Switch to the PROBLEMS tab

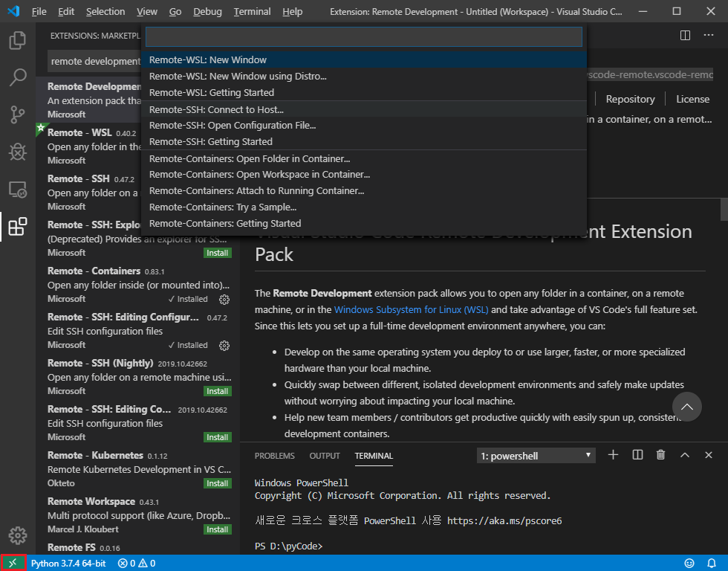tap(274, 456)
